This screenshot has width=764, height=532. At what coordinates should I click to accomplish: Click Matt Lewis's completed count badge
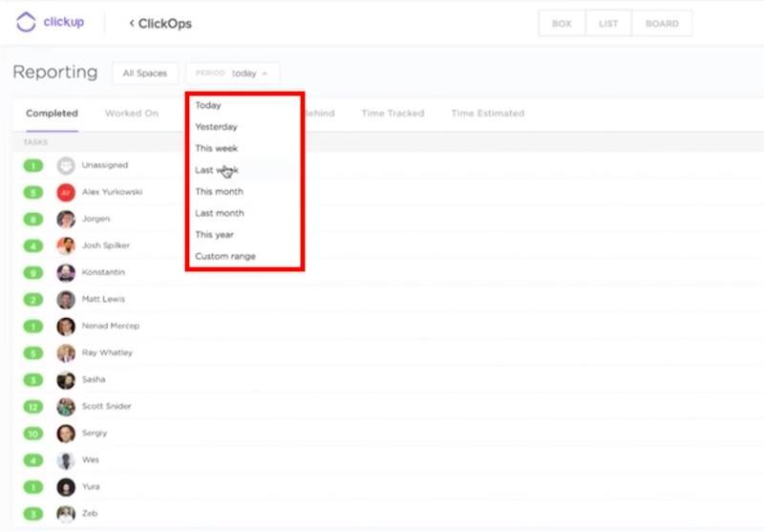tap(33, 300)
